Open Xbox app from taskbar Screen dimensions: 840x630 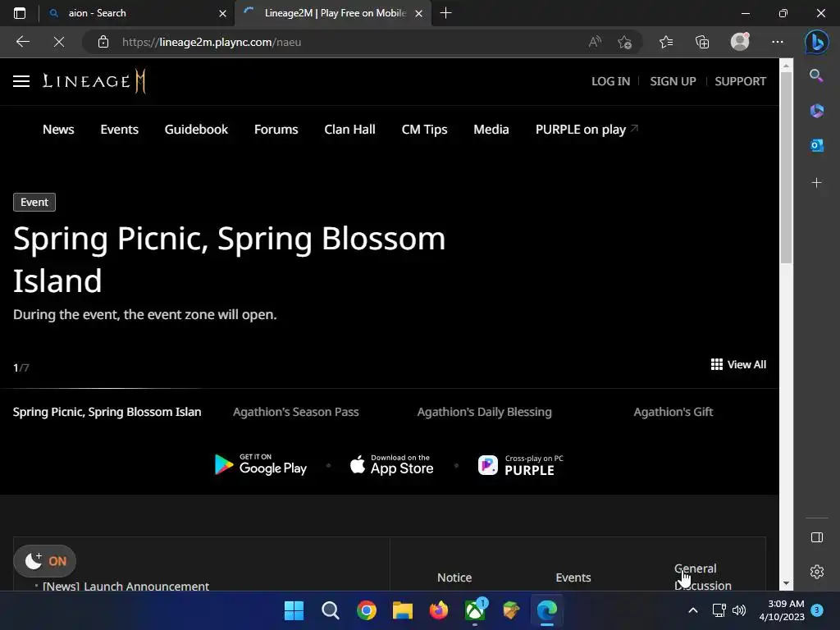(475, 610)
